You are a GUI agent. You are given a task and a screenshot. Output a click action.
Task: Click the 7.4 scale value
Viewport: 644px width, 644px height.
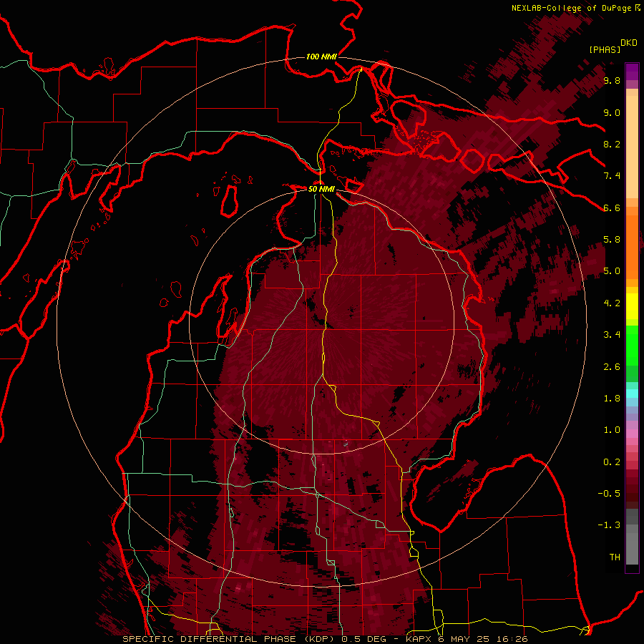[x=612, y=176]
